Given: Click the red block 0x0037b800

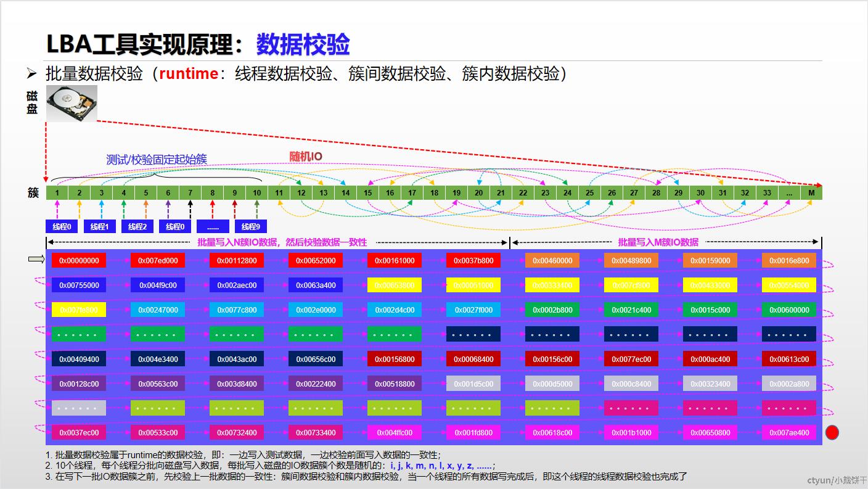Looking at the screenshot, I should [x=473, y=260].
